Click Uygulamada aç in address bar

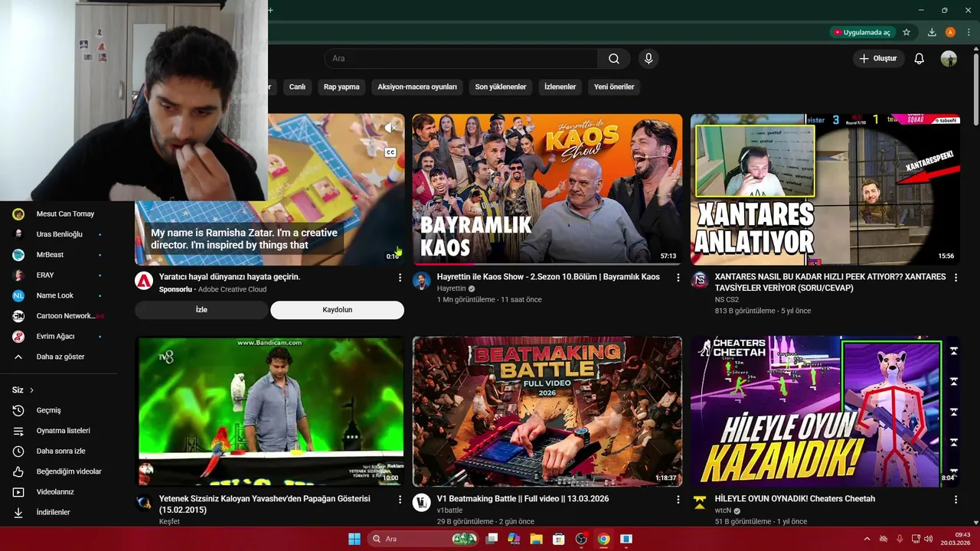pos(863,32)
